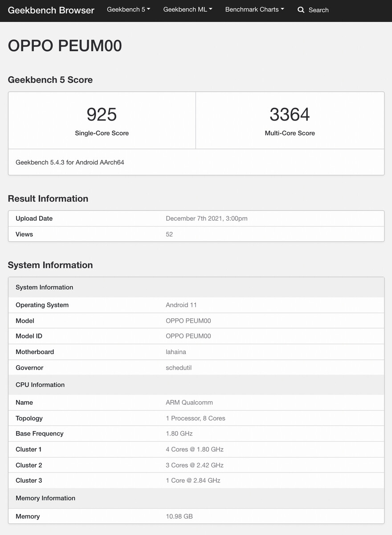Select the date December 7th 2021, 3:00pm
This screenshot has height=535, width=392.
207,218
